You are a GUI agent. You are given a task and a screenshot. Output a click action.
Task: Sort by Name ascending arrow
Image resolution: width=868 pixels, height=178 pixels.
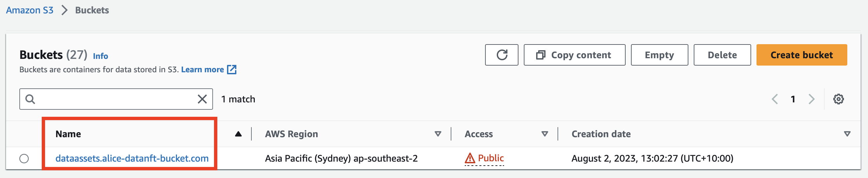(x=238, y=134)
